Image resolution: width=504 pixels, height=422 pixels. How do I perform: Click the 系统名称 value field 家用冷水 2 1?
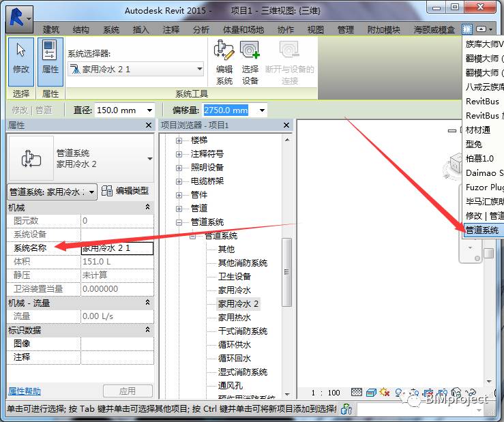coord(117,248)
